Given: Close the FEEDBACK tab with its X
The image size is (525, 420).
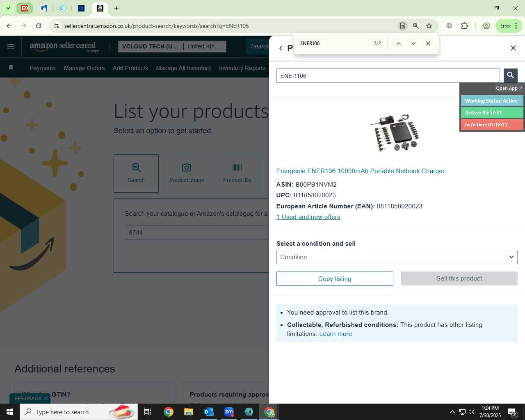Looking at the screenshot, I should 46,399.
